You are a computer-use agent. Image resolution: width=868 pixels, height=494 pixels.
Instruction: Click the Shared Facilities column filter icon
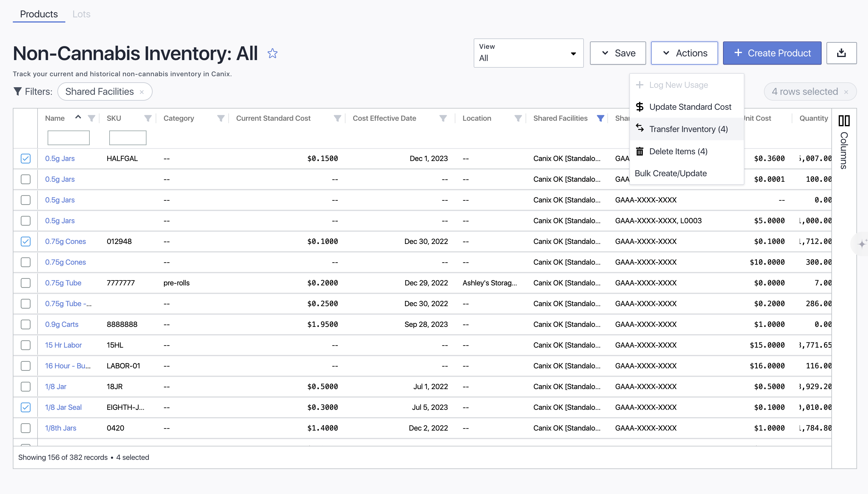tap(600, 118)
